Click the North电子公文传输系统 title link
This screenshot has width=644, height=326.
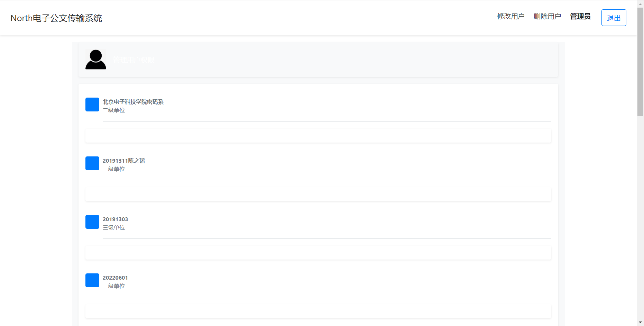point(56,18)
